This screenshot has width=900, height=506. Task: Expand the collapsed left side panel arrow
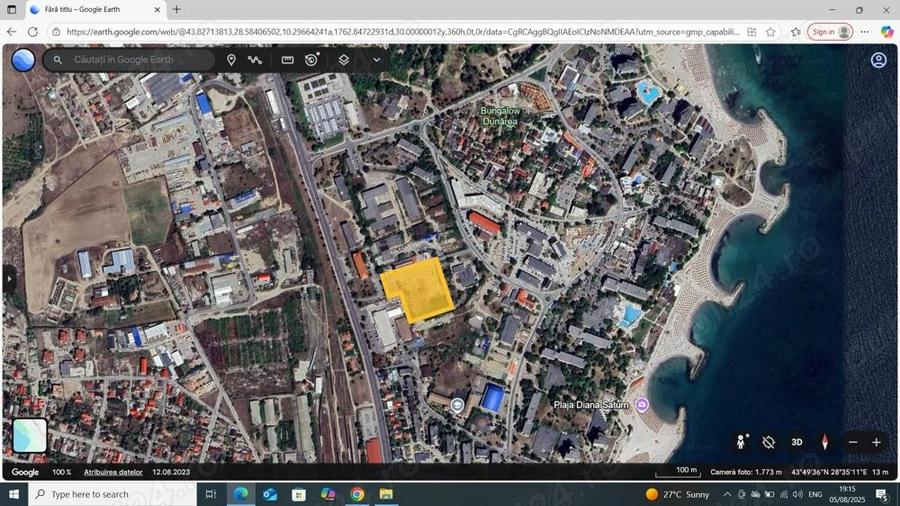[9, 279]
